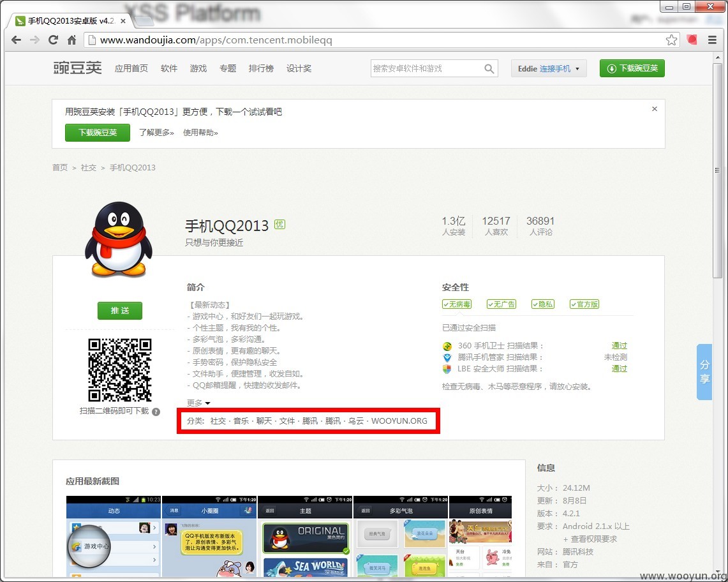Viewport: 728px width, 582px height.
Task: Click the 官方版 safety badge
Action: click(584, 304)
